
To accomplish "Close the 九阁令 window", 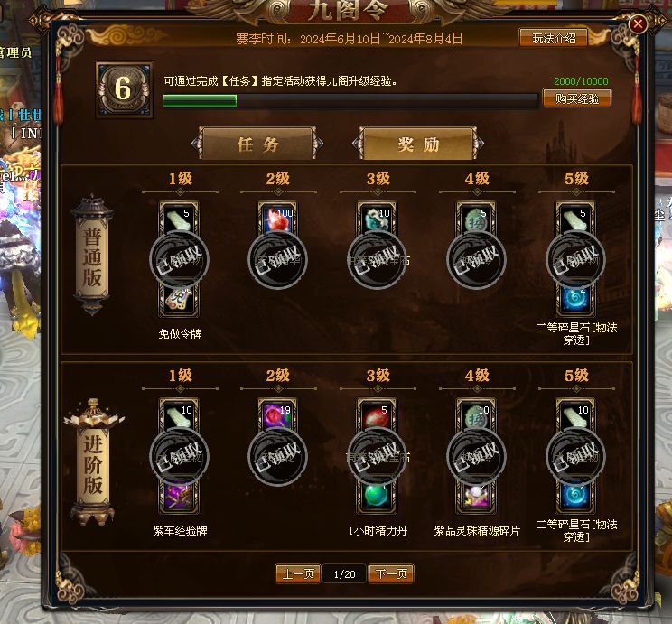I will 638,23.
